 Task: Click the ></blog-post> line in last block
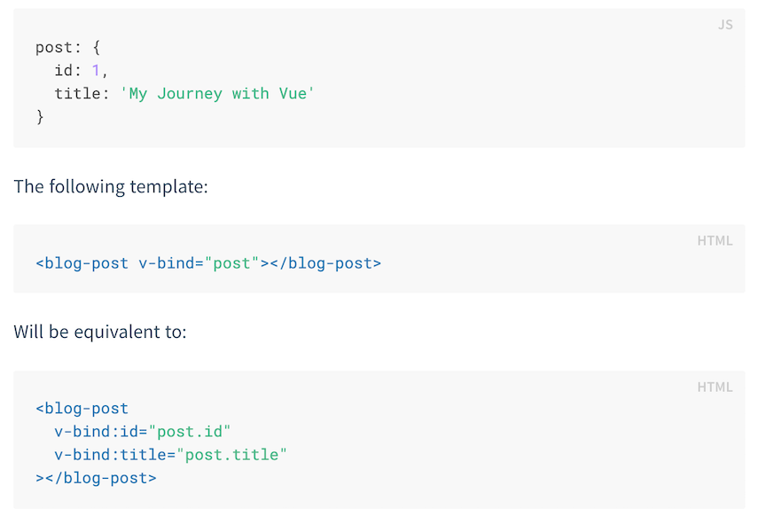(x=96, y=478)
